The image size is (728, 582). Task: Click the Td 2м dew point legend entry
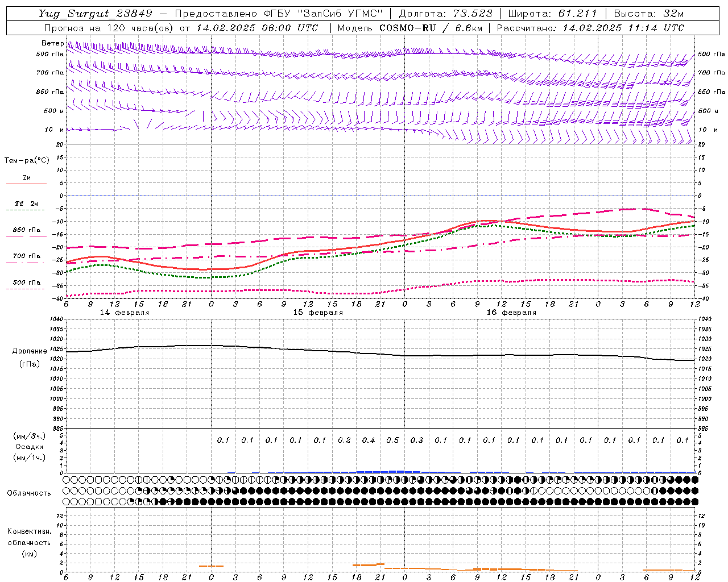pos(27,203)
